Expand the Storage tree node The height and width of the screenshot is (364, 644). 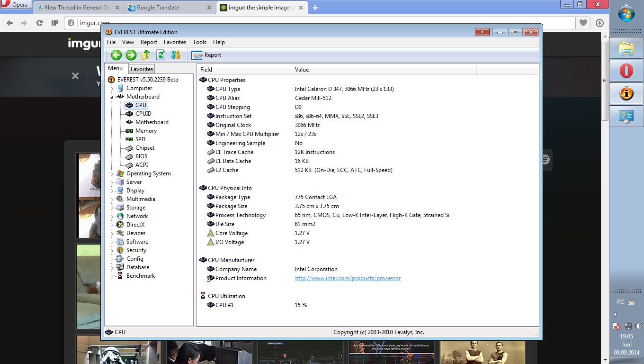112,208
